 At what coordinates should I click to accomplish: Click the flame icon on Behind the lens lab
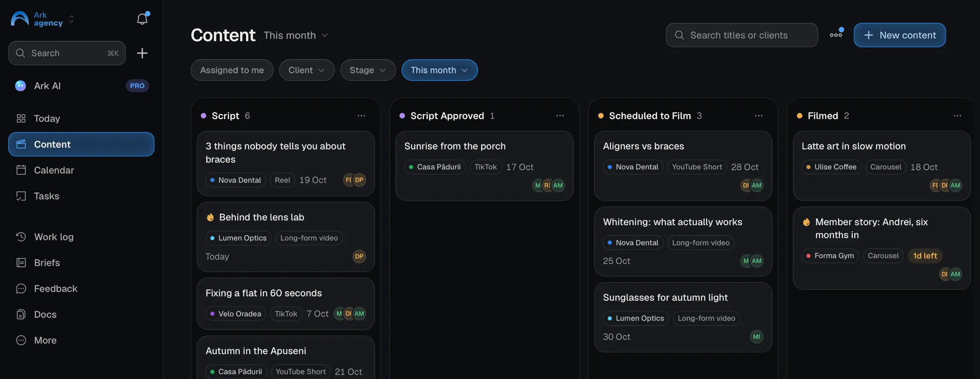[x=210, y=217]
